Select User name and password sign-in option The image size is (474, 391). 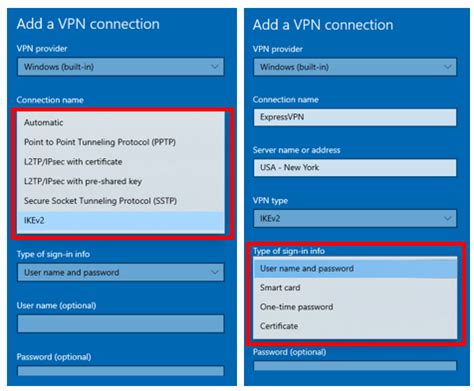point(355,268)
